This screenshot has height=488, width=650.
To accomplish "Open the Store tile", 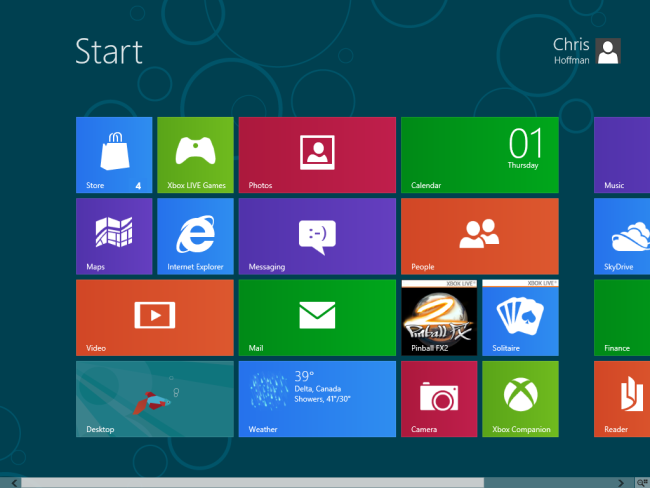I will pyautogui.click(x=114, y=155).
